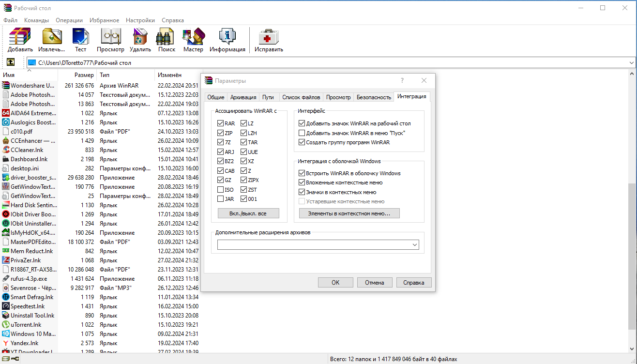The image size is (637, 364).
Task: Click the Удалить delete icon
Action: click(x=140, y=36)
